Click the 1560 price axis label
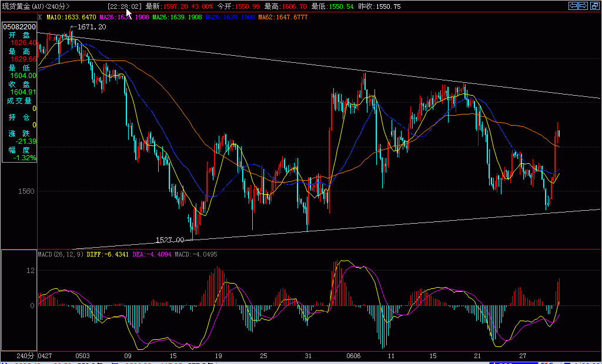 pos(28,191)
